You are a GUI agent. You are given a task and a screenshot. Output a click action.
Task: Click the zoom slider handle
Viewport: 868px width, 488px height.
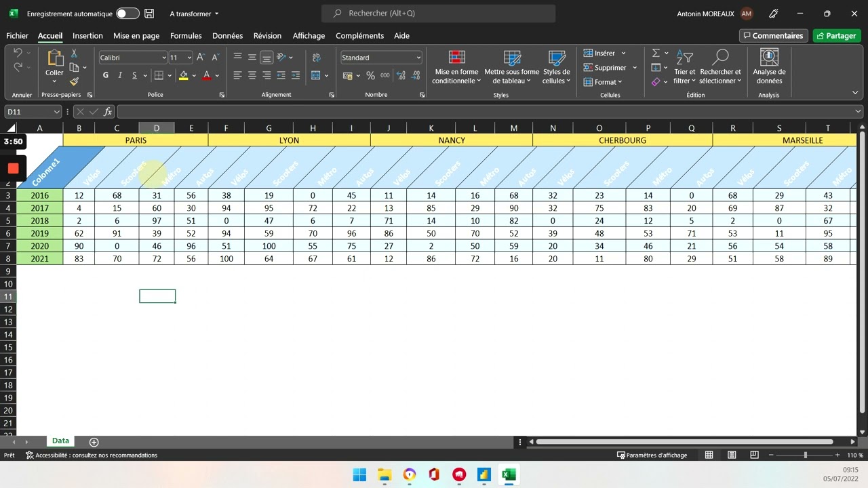tap(805, 455)
